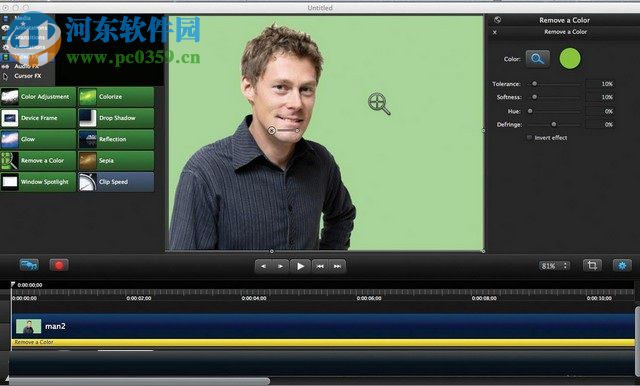Click the Hue slider handle

(x=530, y=111)
